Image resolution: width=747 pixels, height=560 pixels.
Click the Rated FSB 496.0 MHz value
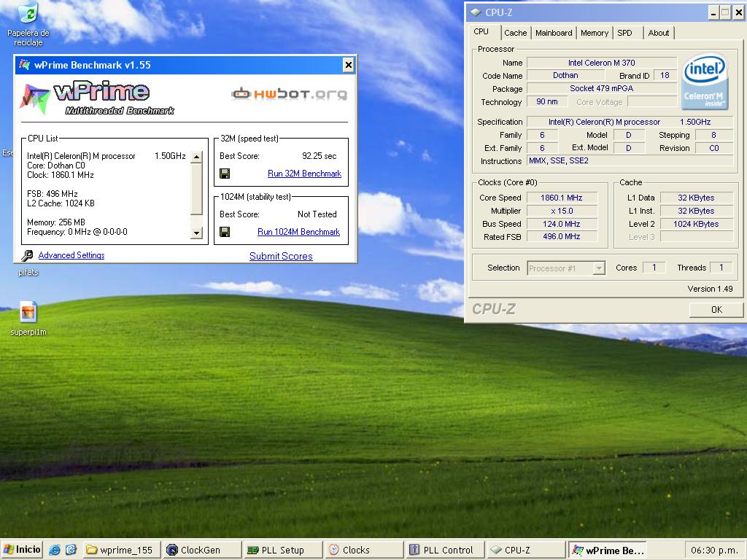point(562,236)
